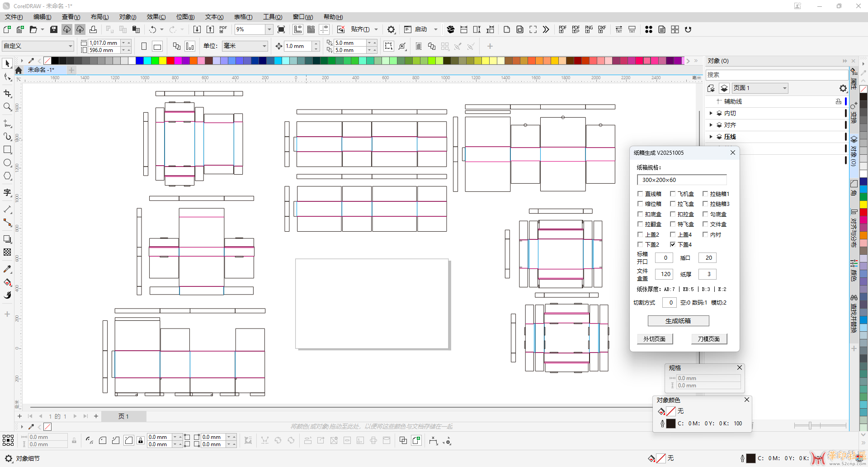868x467 pixels.
Task: Expand the 内切 layer
Action: point(711,113)
